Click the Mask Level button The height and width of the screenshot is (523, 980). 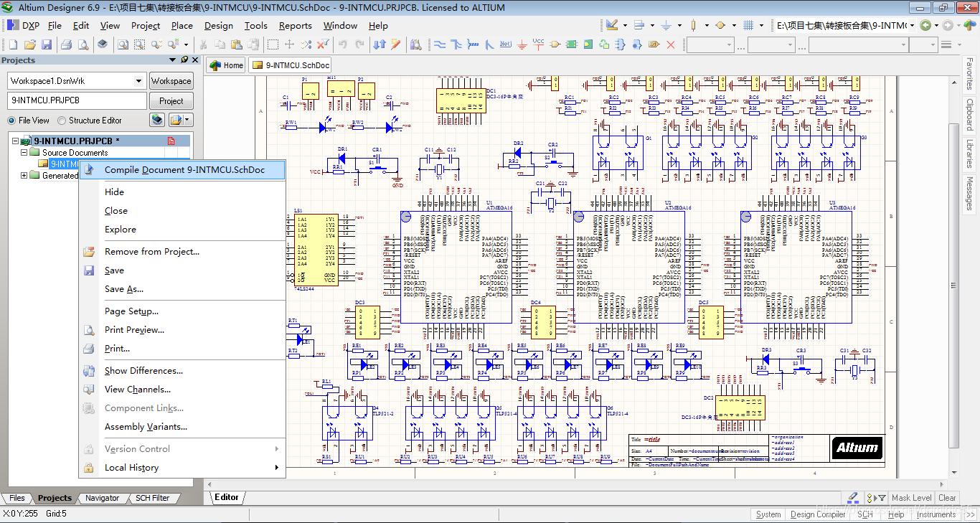point(912,498)
